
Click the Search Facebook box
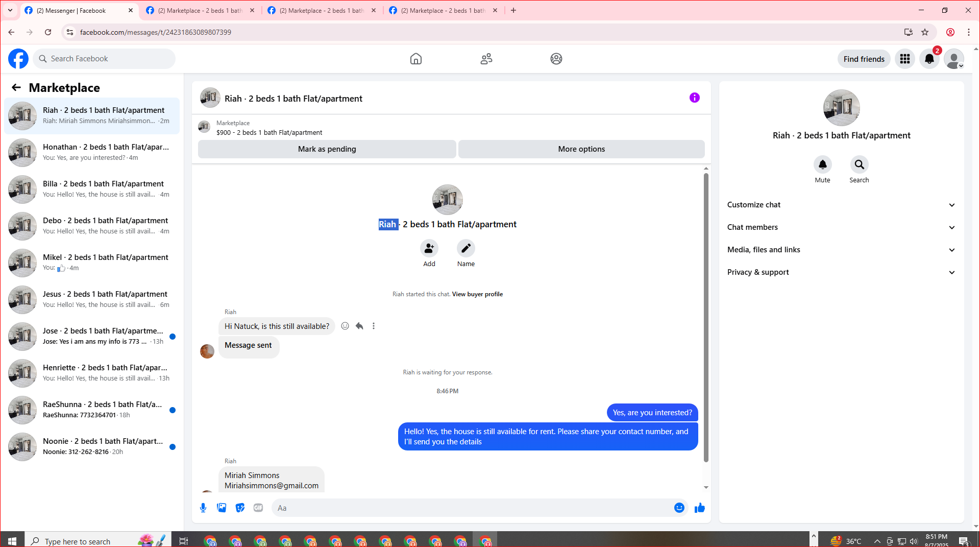(x=105, y=59)
